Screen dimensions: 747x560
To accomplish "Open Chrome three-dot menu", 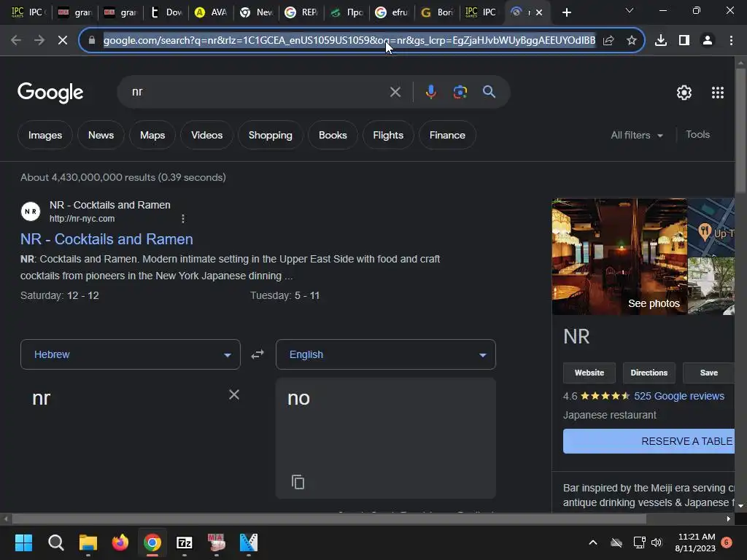I will (731, 41).
